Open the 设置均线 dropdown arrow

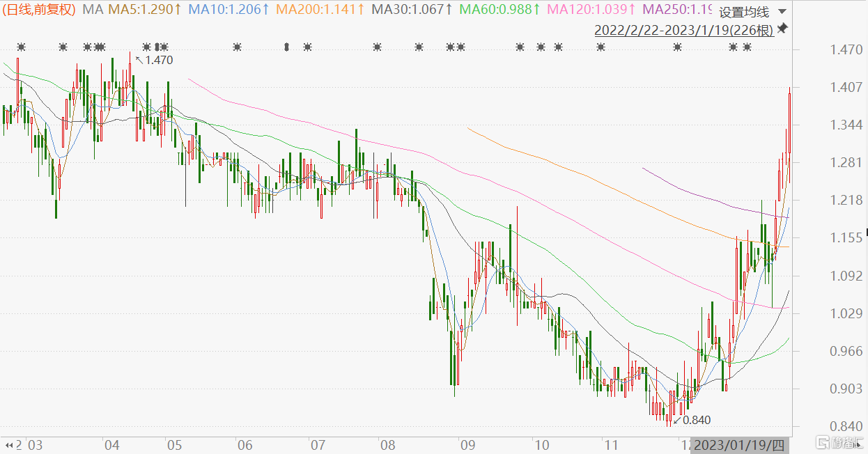(782, 12)
